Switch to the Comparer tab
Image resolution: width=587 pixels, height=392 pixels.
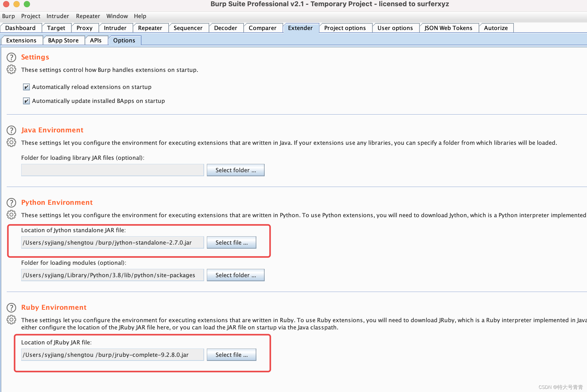263,28
